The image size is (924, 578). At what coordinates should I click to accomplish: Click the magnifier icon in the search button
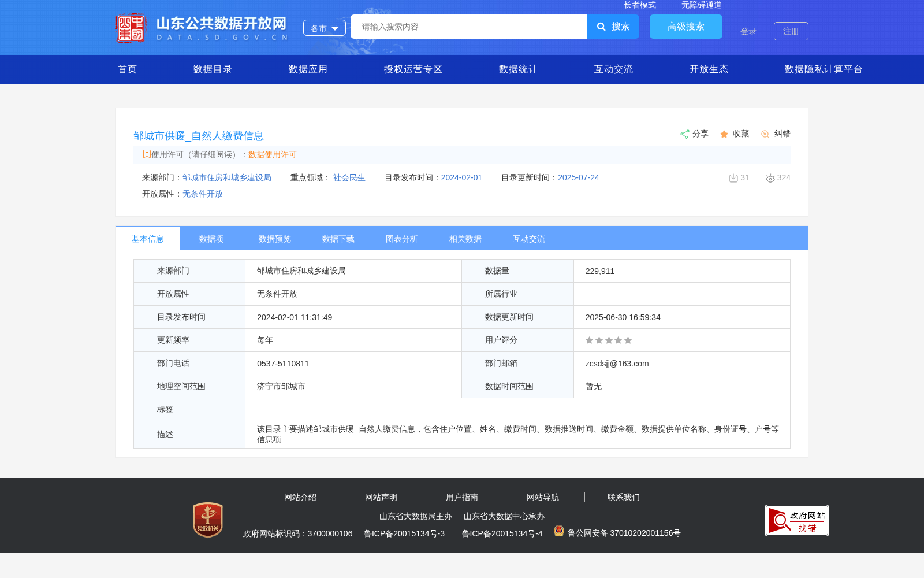tap(601, 27)
